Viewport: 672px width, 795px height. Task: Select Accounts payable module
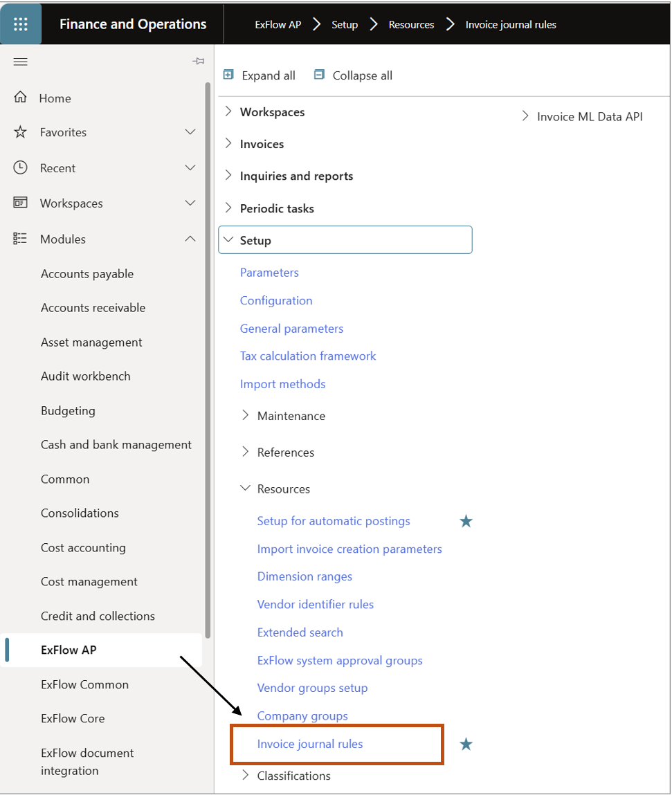point(87,274)
